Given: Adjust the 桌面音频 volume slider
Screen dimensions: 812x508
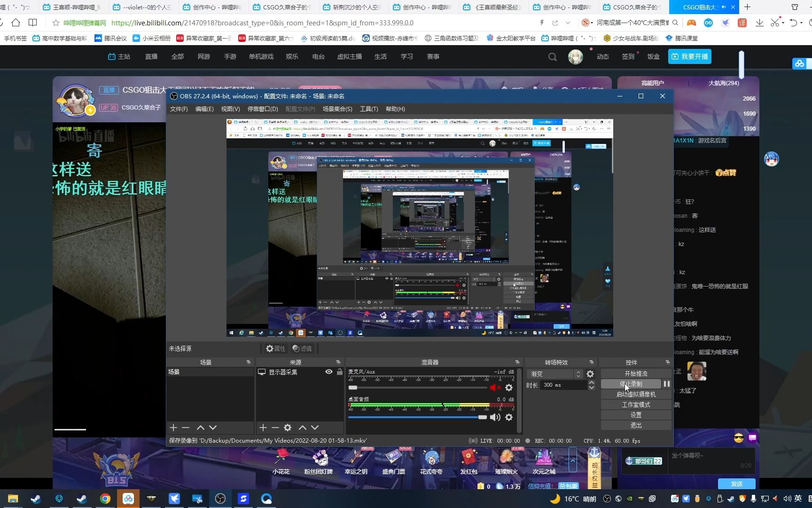Looking at the screenshot, I should (418, 417).
